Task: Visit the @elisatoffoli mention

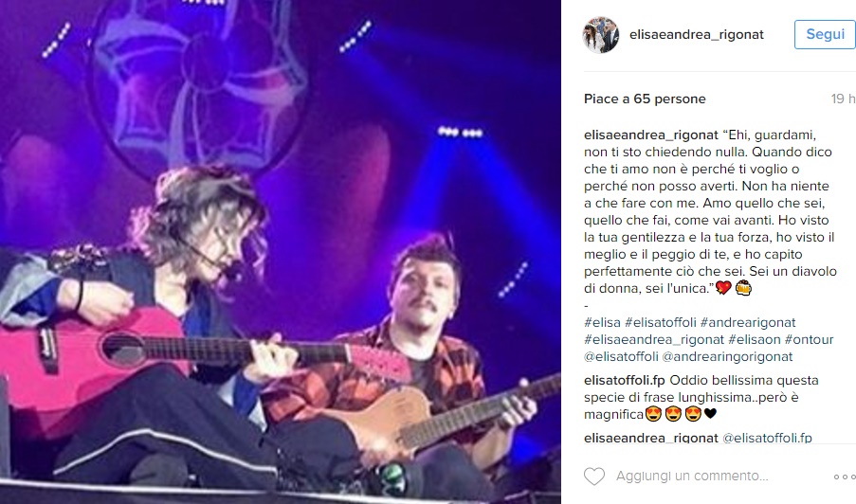Action: coord(621,356)
